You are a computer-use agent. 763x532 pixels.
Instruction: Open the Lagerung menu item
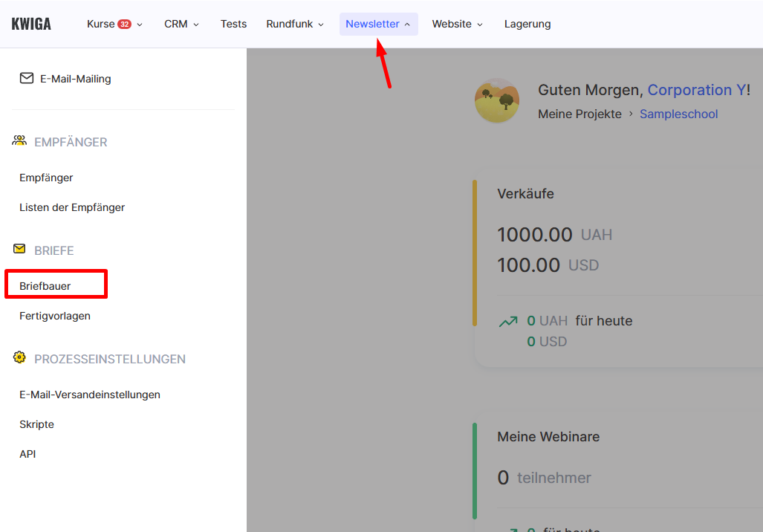(x=527, y=24)
